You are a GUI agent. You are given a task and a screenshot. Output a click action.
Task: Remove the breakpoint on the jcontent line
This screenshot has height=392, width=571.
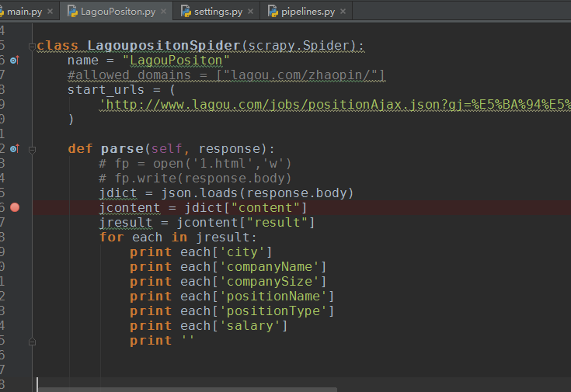pyautogui.click(x=15, y=207)
